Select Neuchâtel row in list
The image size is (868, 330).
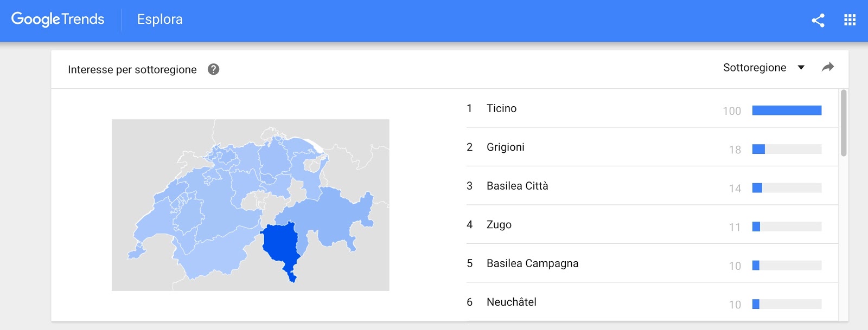pyautogui.click(x=652, y=302)
